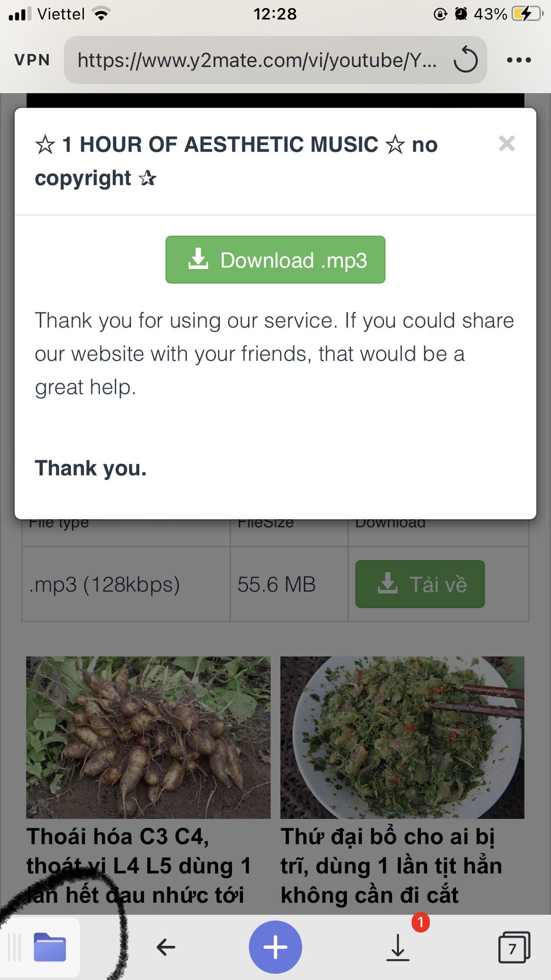Open the blue folder files icon
This screenshot has width=551, height=980.
(x=50, y=947)
